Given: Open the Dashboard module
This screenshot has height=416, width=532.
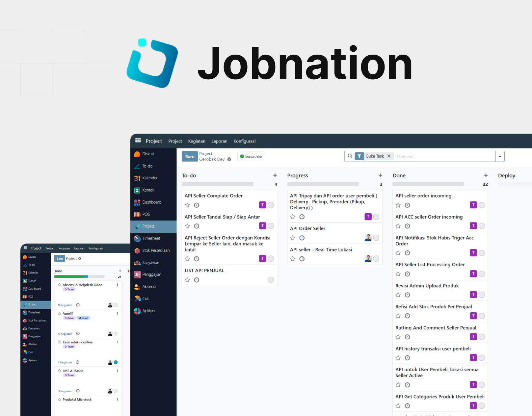Looking at the screenshot, I should [x=151, y=202].
